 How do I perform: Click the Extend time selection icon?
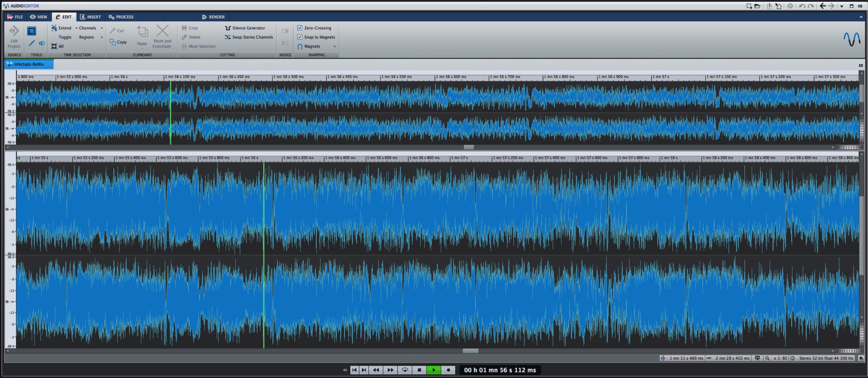point(54,28)
